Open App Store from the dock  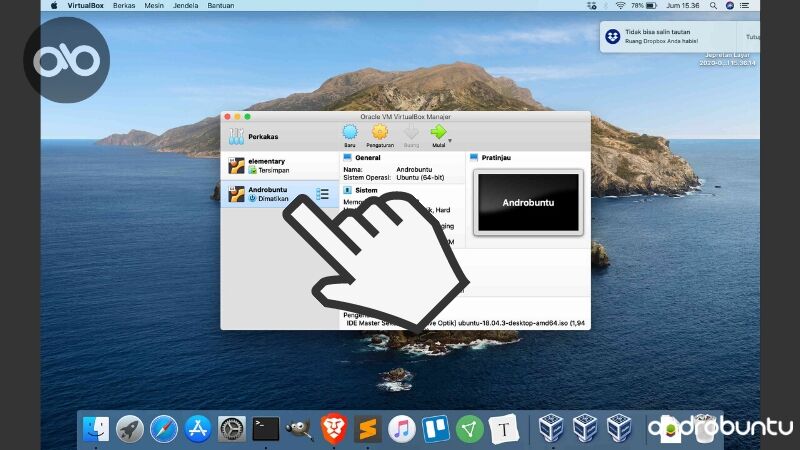click(197, 429)
